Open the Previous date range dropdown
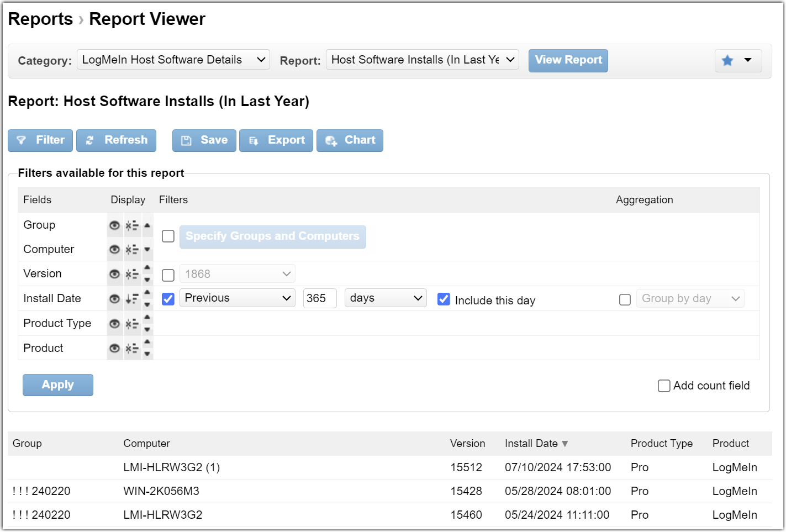 (x=238, y=298)
